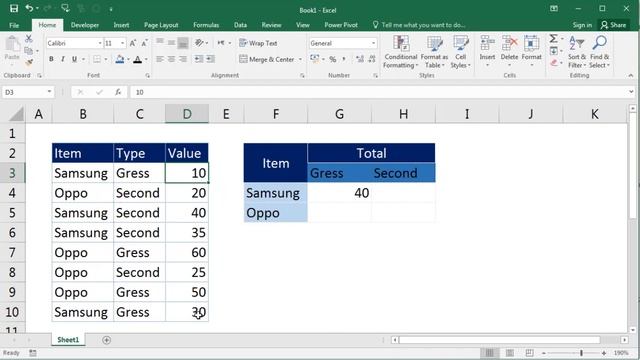
Task: Click the Save icon in the title bar
Action: coord(14,9)
